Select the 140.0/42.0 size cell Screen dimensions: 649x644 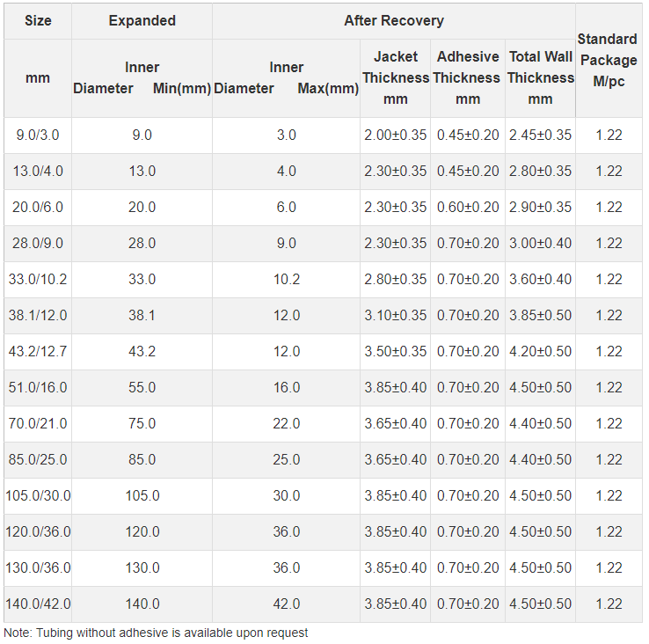(x=38, y=604)
